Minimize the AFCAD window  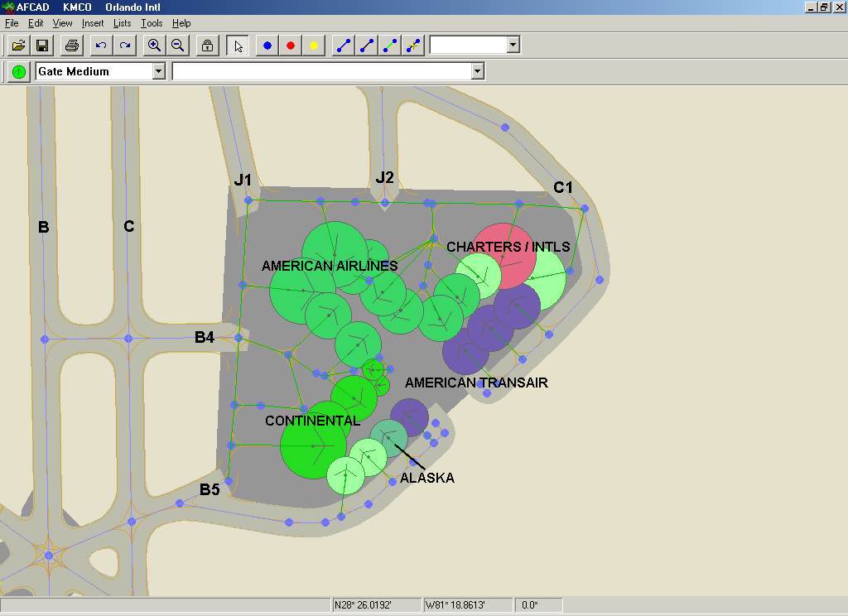811,7
